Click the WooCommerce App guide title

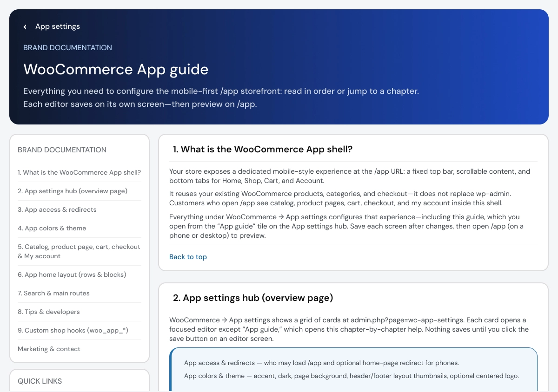tap(116, 69)
